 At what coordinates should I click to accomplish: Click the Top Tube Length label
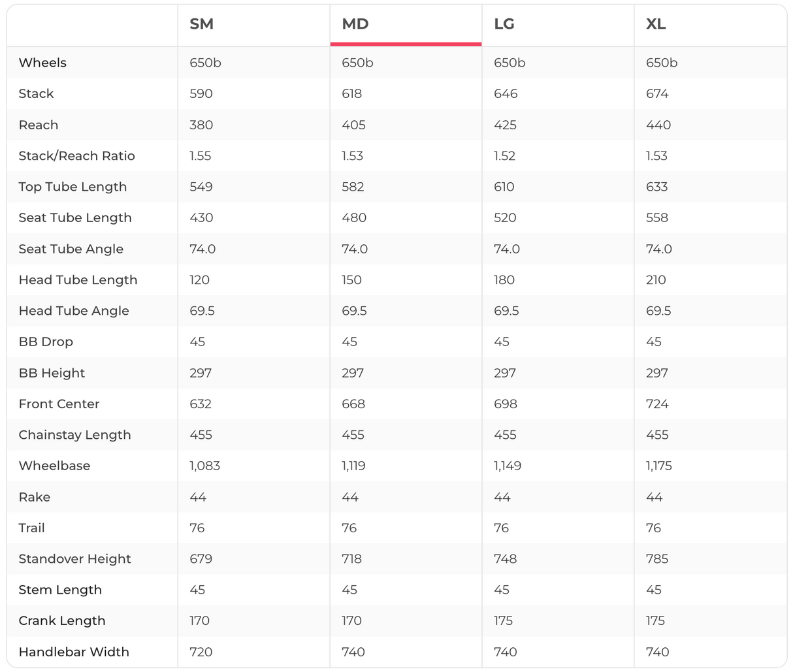point(73,187)
